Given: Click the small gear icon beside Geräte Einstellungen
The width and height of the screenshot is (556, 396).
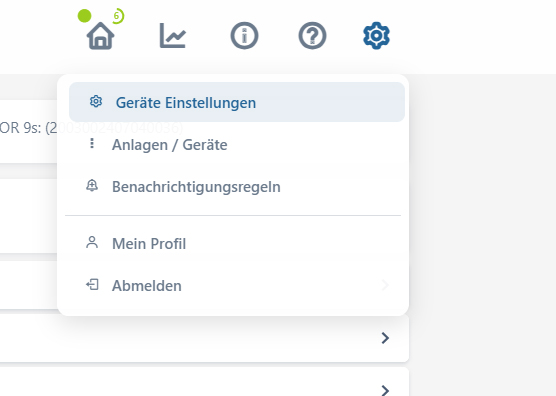Looking at the screenshot, I should point(96,101).
